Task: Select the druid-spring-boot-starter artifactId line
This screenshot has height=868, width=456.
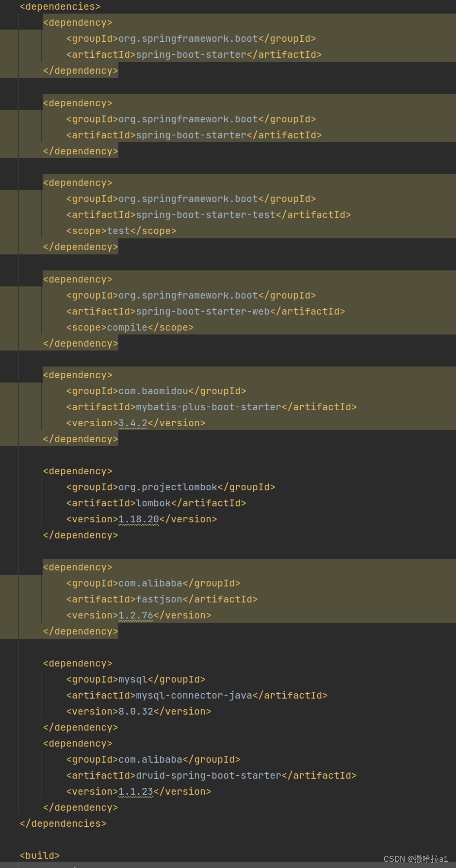Action: coord(212,776)
